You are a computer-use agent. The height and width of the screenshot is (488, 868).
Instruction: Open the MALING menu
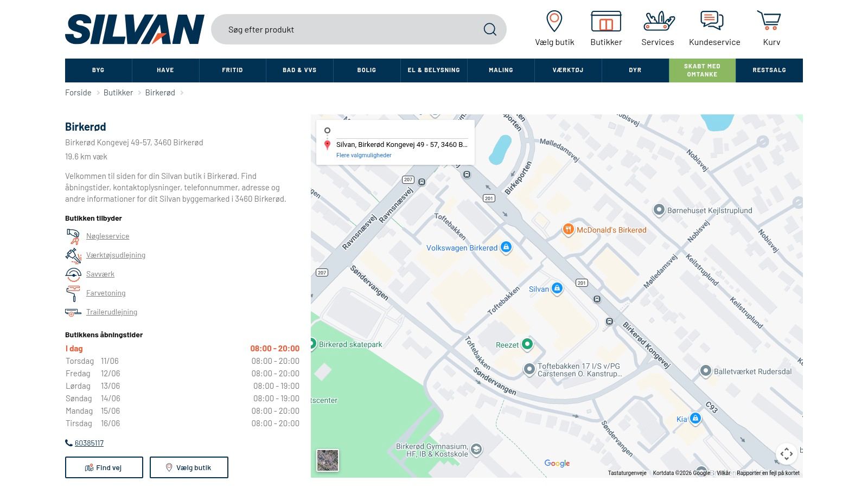[x=501, y=70]
